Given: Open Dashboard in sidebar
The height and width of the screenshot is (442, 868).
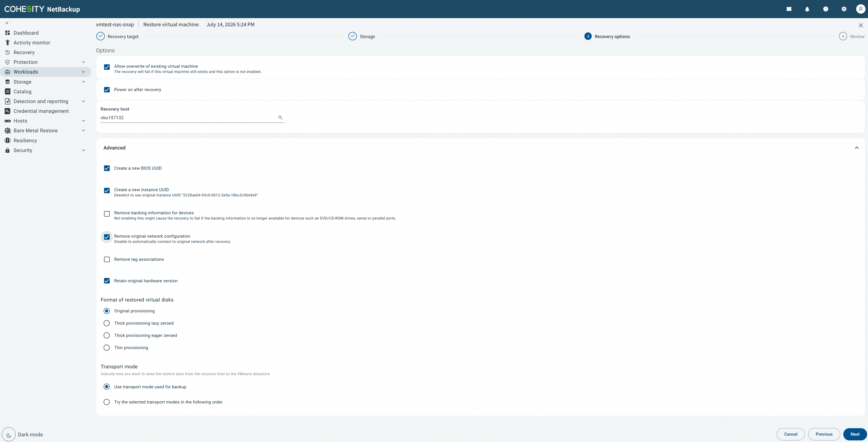Looking at the screenshot, I should coord(46,33).
